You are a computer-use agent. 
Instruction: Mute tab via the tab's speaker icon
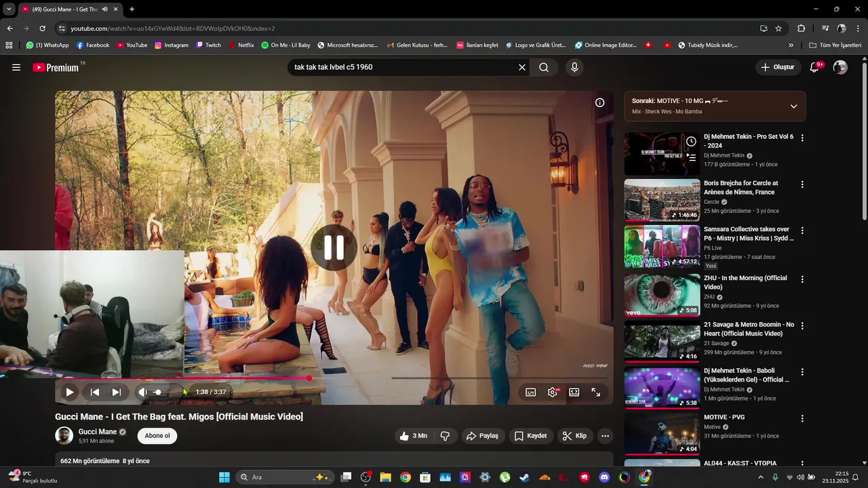point(104,9)
